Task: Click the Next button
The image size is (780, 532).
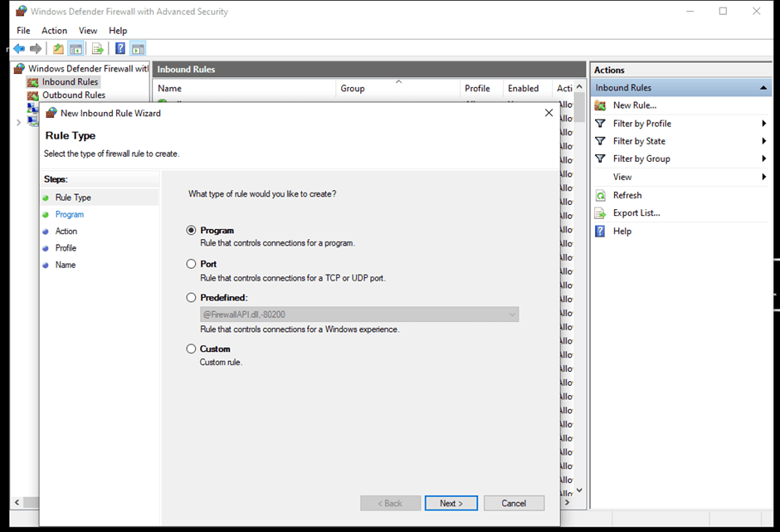Action: click(x=451, y=503)
